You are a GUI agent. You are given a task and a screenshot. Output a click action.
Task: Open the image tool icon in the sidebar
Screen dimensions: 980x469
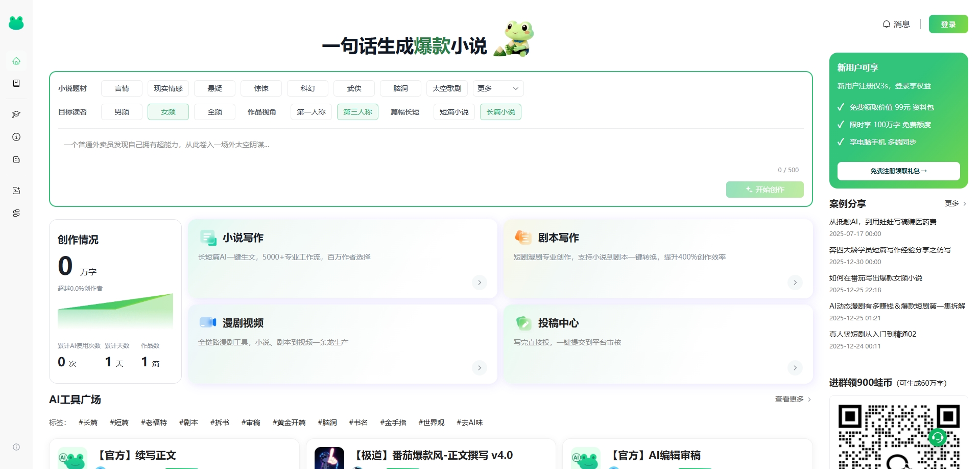point(16,191)
